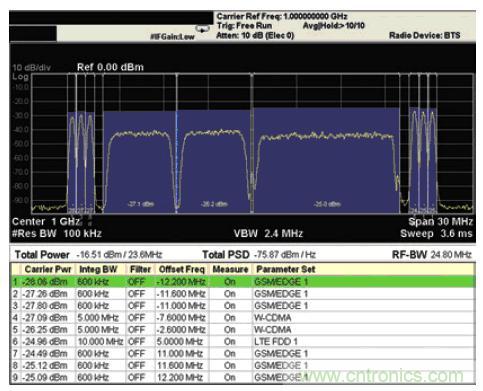Select the LTE FDD 1 carrier row

[x=243, y=342]
